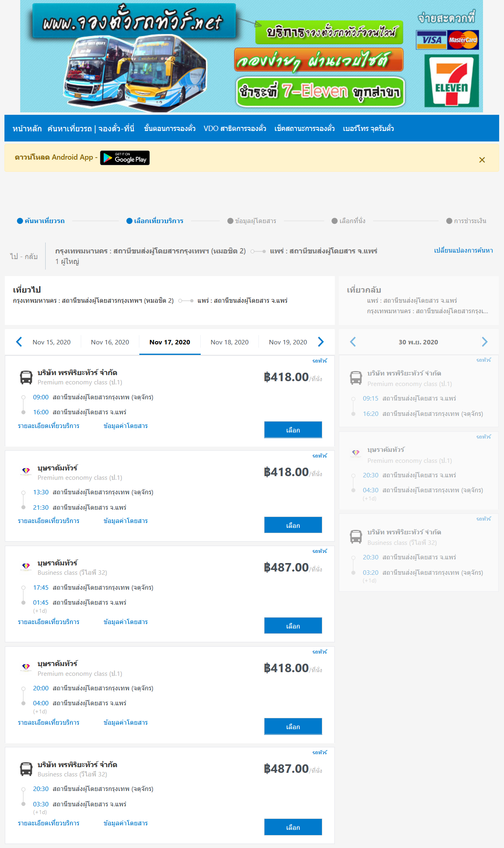Viewport: 504px width, 848px height.
Task: Click previous return date arrow
Action: 353,342
